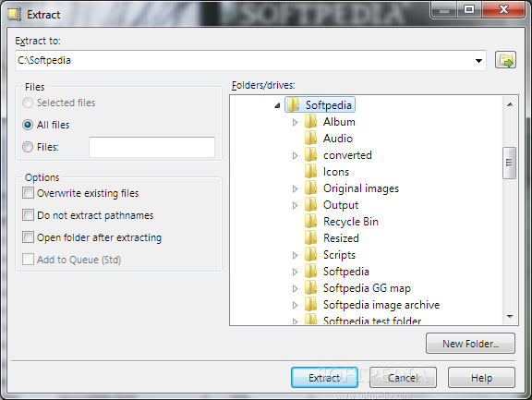Image resolution: width=532 pixels, height=400 pixels.
Task: Click the Icons folder icon
Action: pos(310,171)
